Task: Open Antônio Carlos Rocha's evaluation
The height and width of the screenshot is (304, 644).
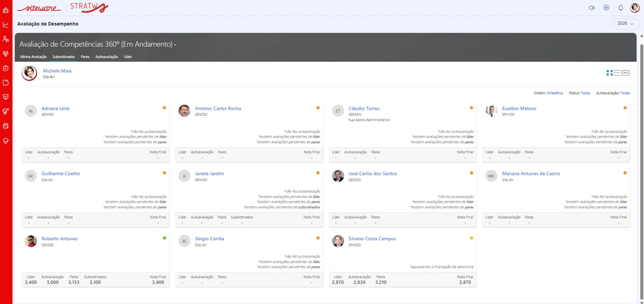Action: (x=218, y=108)
